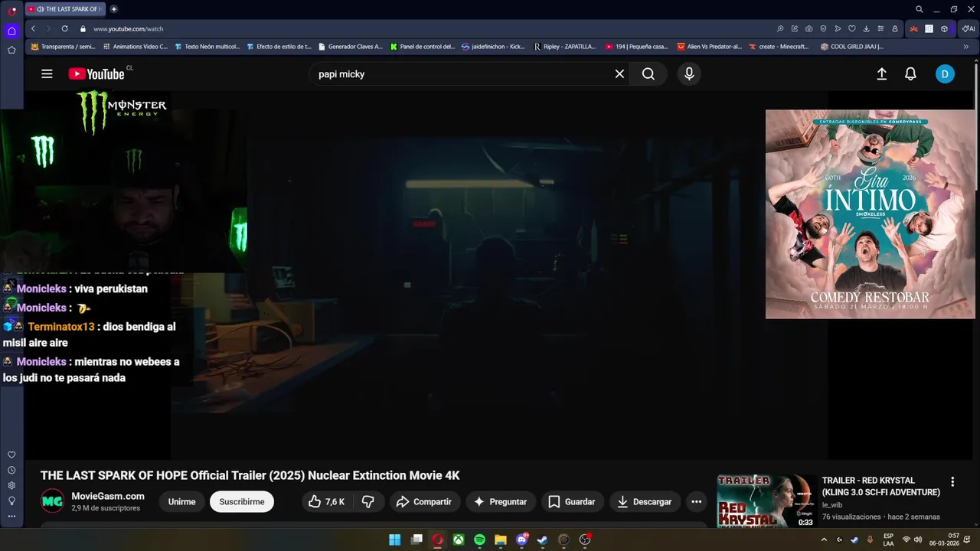Select 'THE LAST SPARK OF' browser tab
This screenshot has height=551, width=980.
coord(64,9)
